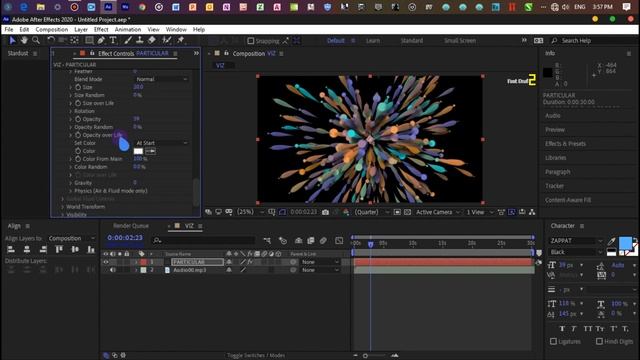Screen dimensions: 640x360
Task: Open the Effect menu
Action: (x=101, y=29)
